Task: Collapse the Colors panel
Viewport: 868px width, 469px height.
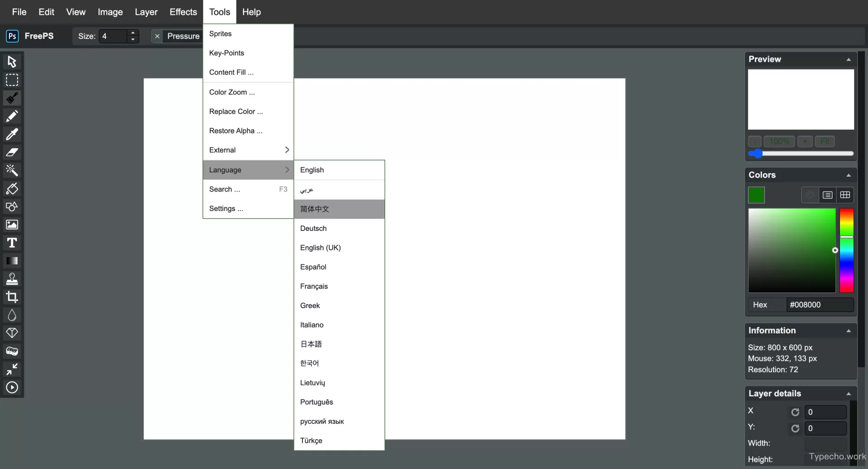Action: click(848, 175)
